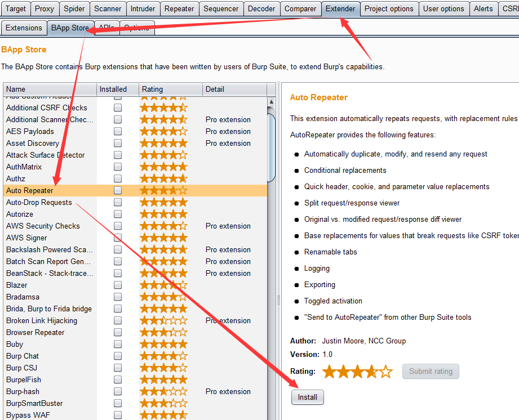Select the Burp CSJ row
The width and height of the screenshot is (519, 420).
pos(135,368)
